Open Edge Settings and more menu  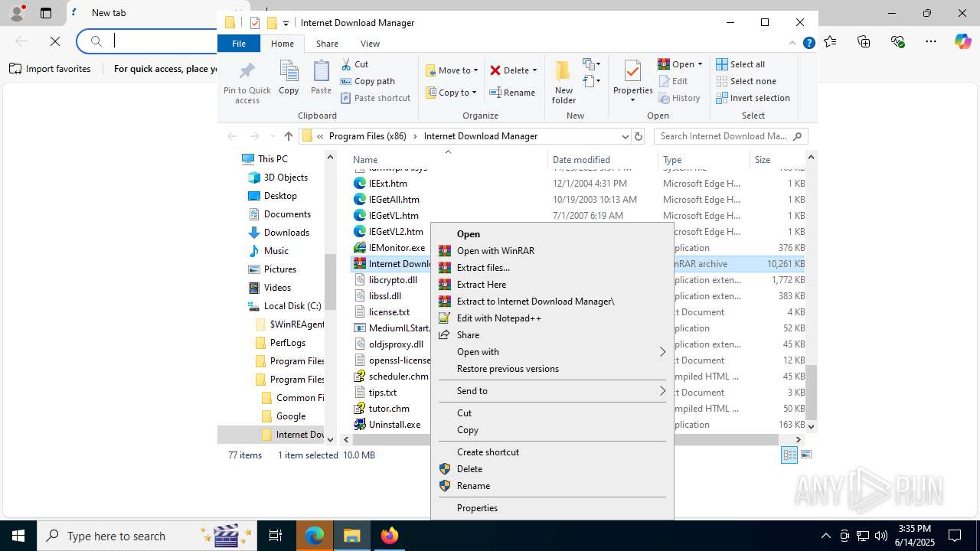coord(931,41)
